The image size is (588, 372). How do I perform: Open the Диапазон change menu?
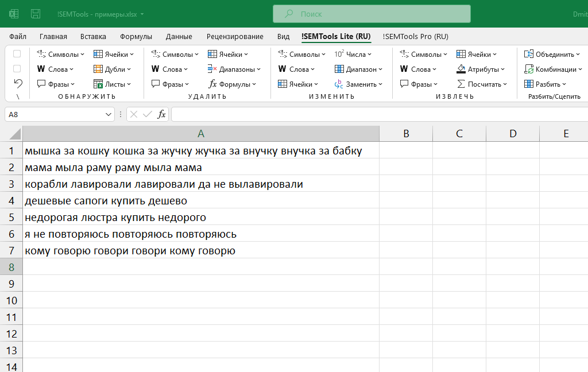(358, 69)
